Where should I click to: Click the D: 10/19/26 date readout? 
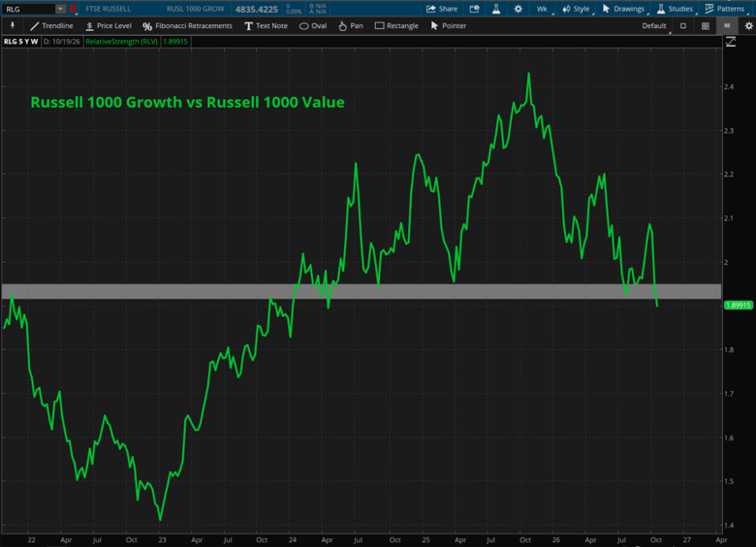[x=62, y=42]
